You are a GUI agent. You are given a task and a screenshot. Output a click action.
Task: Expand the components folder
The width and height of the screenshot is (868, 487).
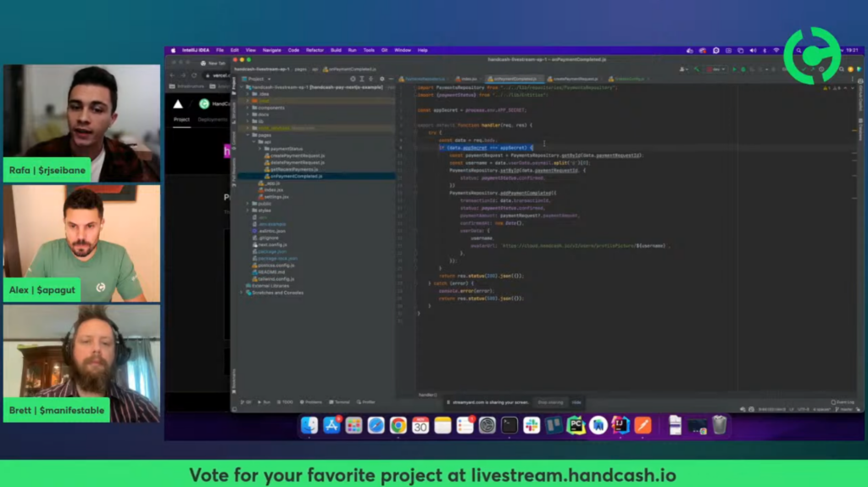(x=248, y=108)
